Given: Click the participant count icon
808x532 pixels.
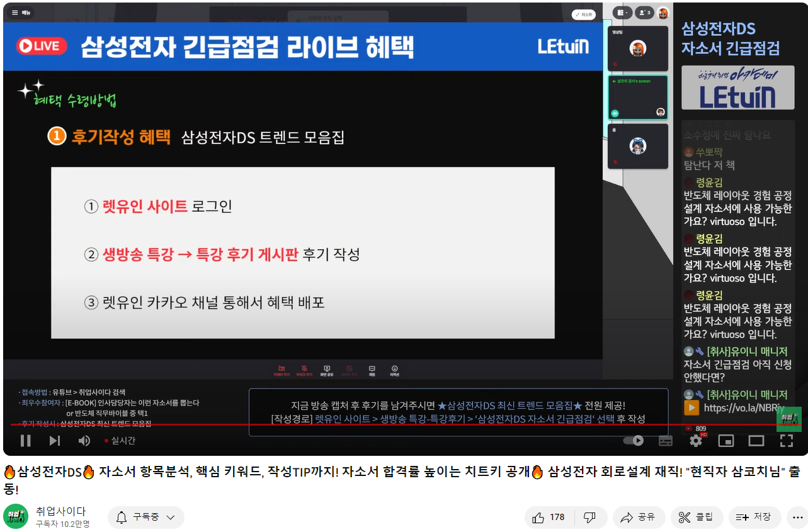Looking at the screenshot, I should [644, 13].
